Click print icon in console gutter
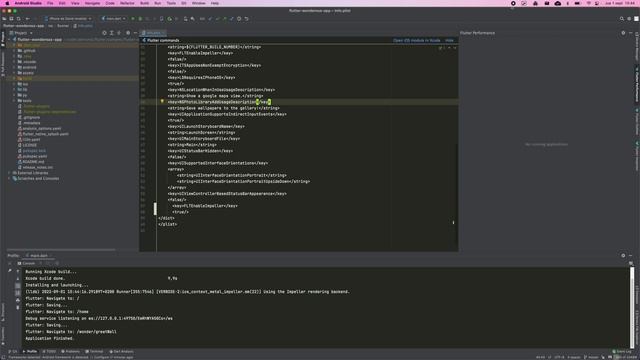Screen dimensions: 640x360 coord(18,300)
